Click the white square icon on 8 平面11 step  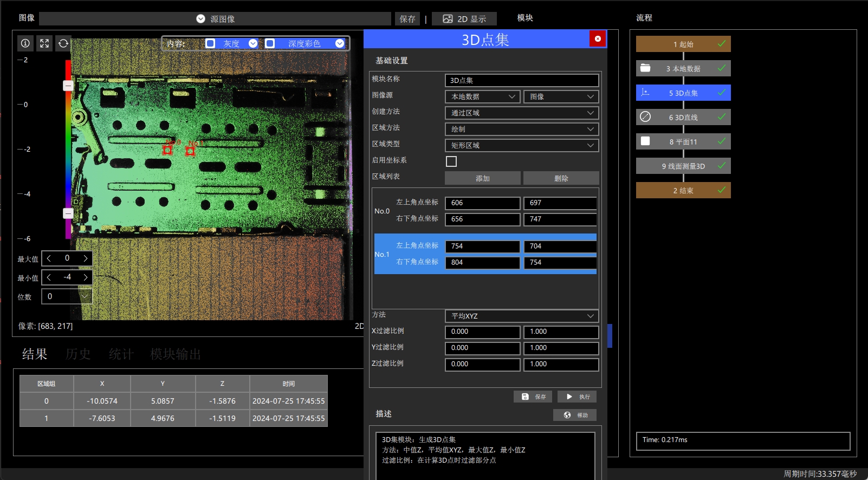tap(645, 141)
